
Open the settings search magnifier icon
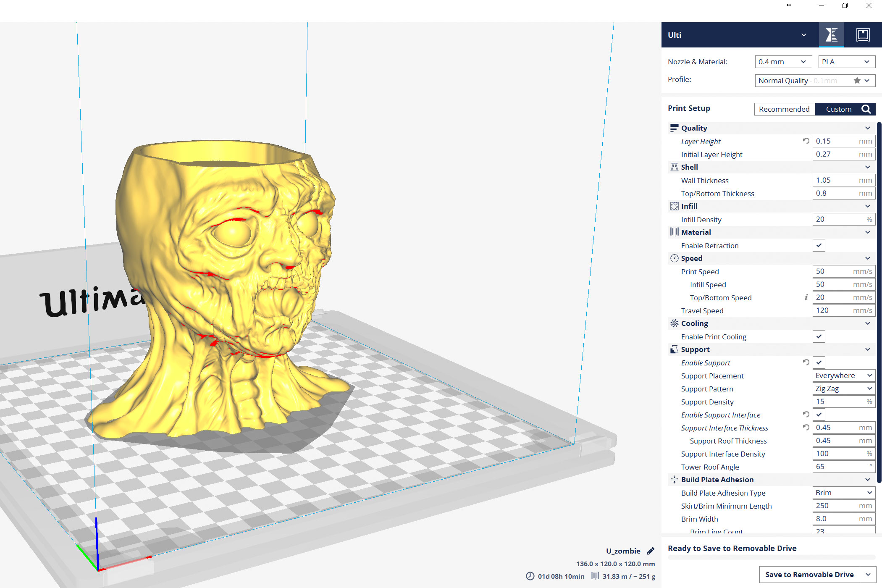866,109
